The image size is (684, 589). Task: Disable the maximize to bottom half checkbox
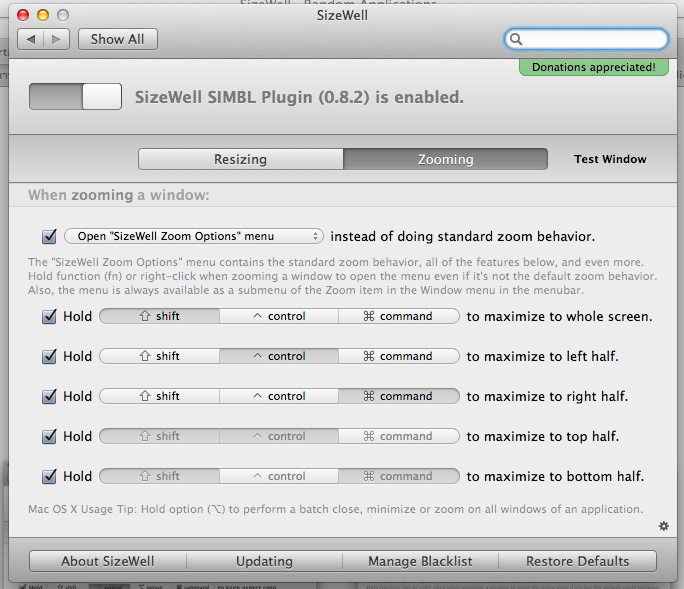pyautogui.click(x=49, y=476)
